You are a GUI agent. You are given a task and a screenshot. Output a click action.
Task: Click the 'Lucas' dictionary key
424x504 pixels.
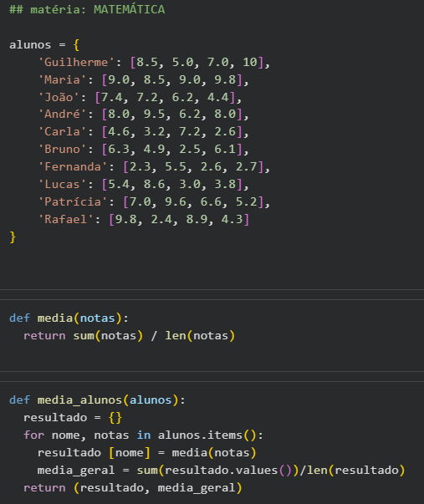(x=62, y=184)
